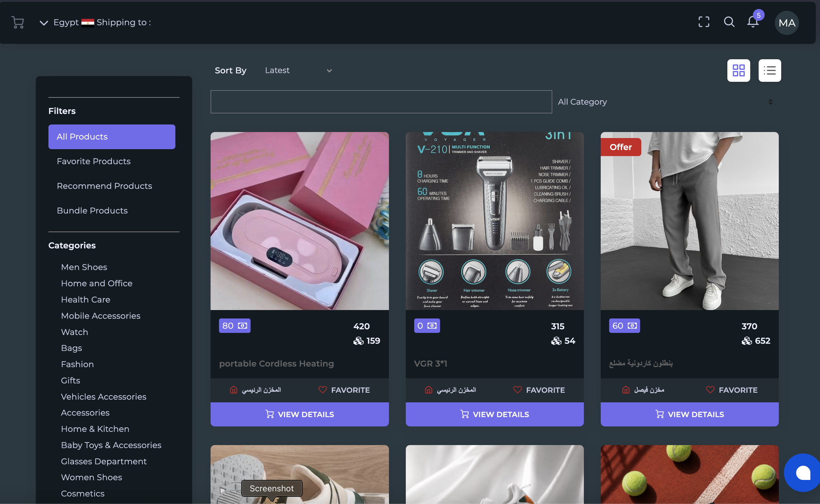820x504 pixels.
Task: Click the price 370 on the pants card
Action: point(749,326)
